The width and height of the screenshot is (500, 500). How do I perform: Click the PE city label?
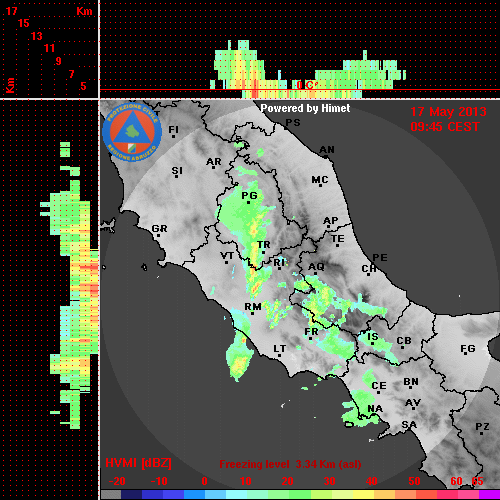380,257
